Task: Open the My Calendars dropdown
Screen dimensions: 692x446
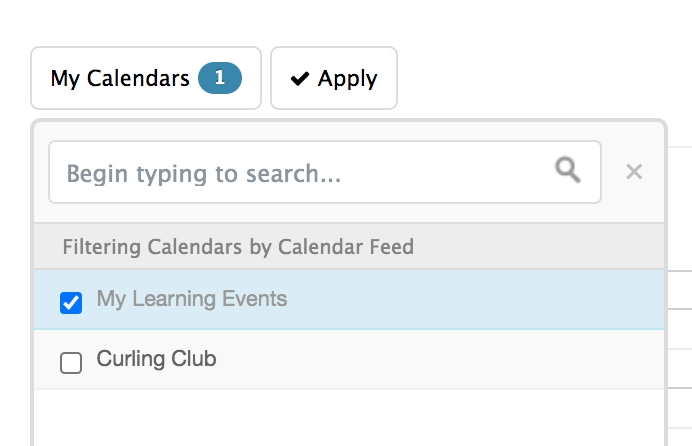Action: coord(145,78)
